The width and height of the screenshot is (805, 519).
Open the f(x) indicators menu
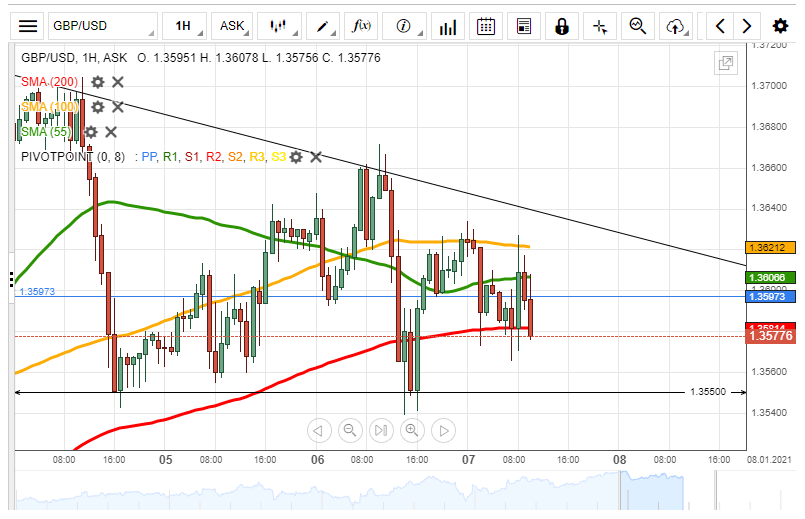tap(361, 26)
